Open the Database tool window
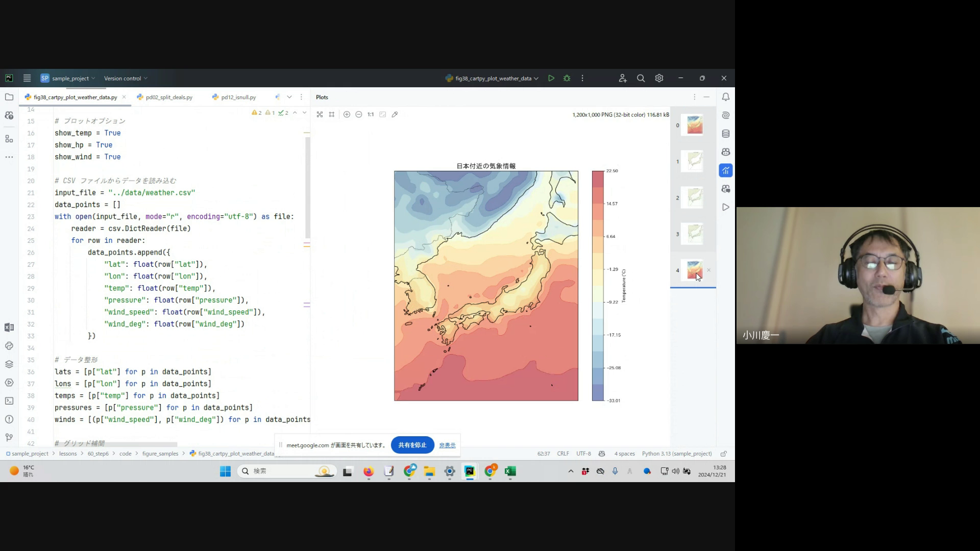This screenshot has width=980, height=551. point(725,134)
